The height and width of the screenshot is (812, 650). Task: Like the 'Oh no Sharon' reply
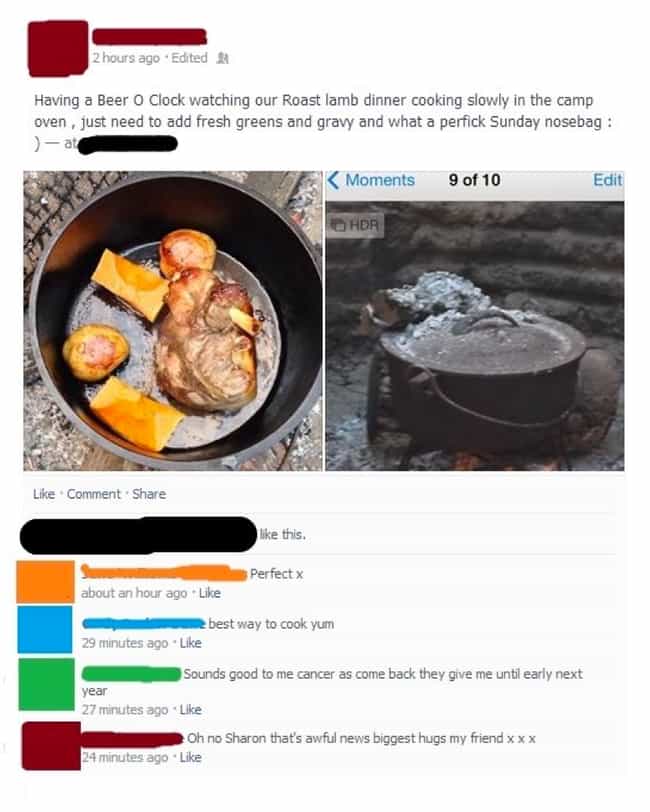(x=191, y=757)
